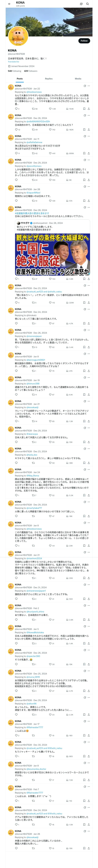Repost the Jan 22 post with 56 reposts
Screen dimensions: 98x868
34,109
